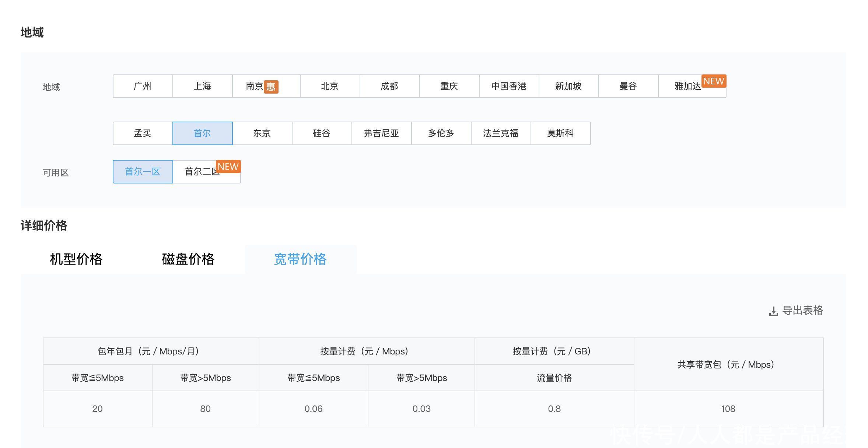Click the 可用区 row label
The image size is (868, 448).
[x=56, y=172]
